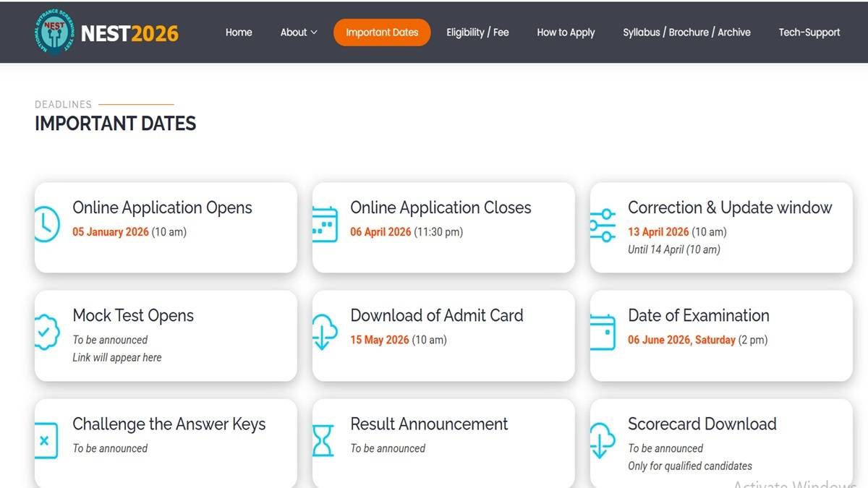
Task: Click the cloud download icon beside Scorecard Download
Action: tap(602, 440)
